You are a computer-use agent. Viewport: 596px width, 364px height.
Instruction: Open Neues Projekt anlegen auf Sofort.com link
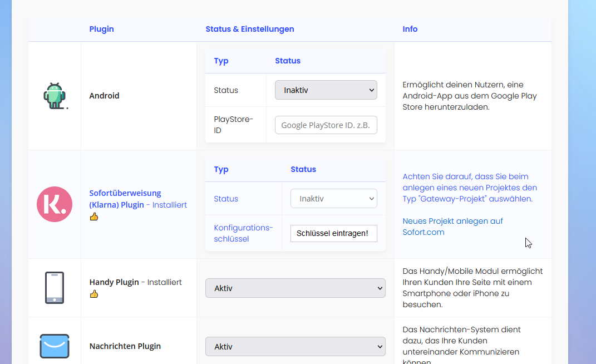click(x=452, y=227)
